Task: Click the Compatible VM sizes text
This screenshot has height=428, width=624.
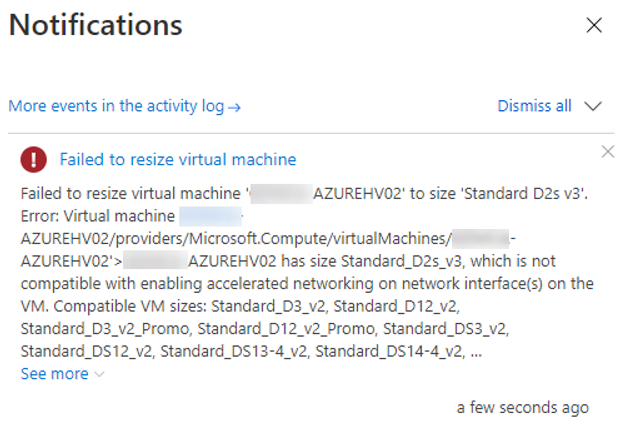Action: click(x=130, y=306)
